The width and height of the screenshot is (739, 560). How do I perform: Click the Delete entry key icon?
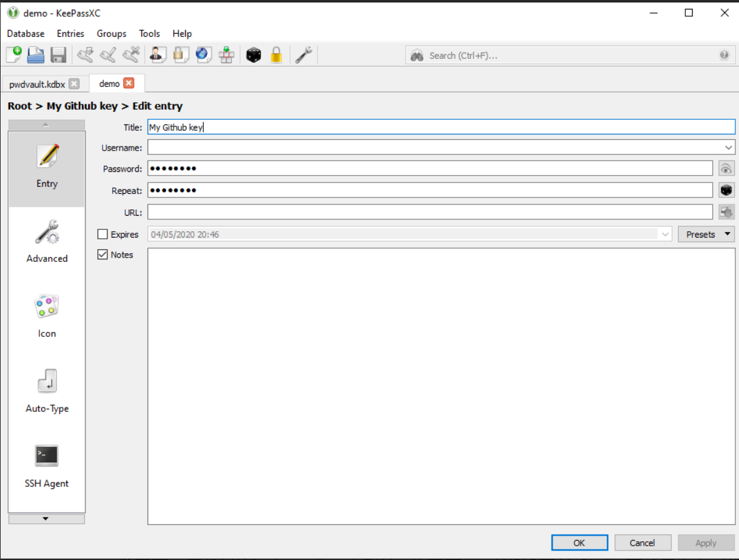pyautogui.click(x=131, y=55)
